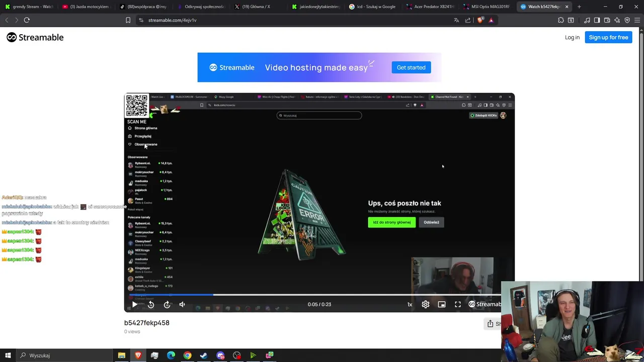
Task: Click the Sign up for free button
Action: point(608,37)
